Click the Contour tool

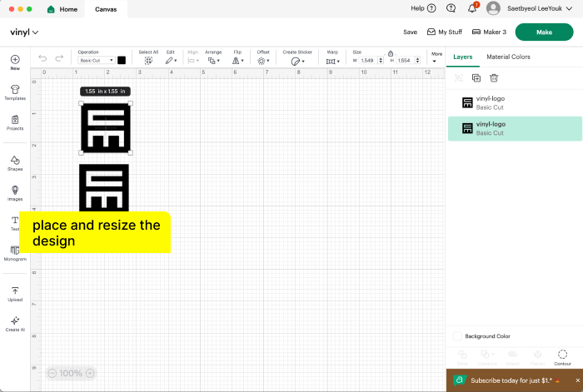coord(562,356)
